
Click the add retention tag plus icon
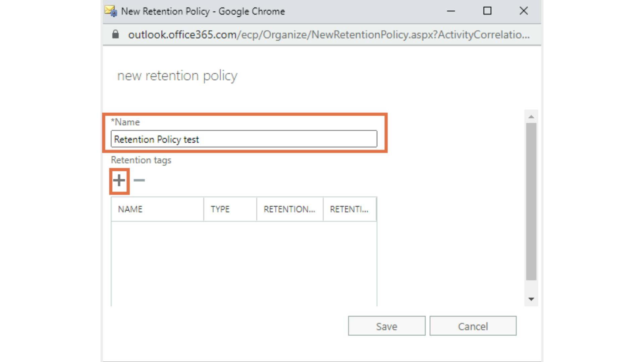pos(119,181)
